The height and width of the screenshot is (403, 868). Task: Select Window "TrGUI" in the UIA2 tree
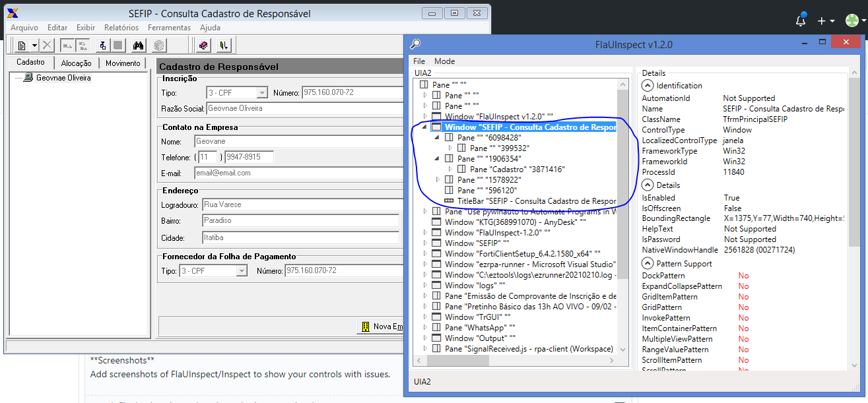click(477, 317)
